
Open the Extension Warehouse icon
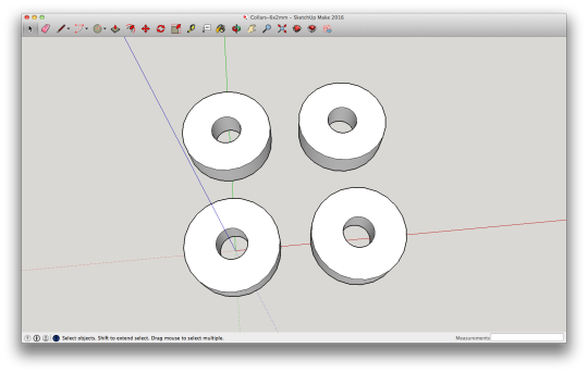(312, 29)
